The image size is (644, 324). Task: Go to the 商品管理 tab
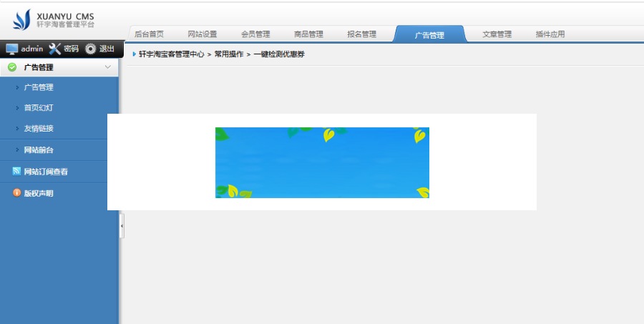coord(308,34)
